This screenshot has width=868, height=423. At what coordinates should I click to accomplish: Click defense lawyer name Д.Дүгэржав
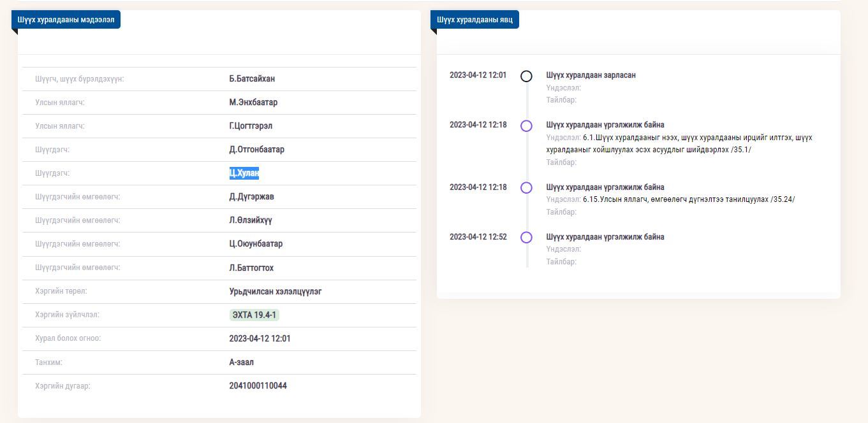click(x=251, y=197)
